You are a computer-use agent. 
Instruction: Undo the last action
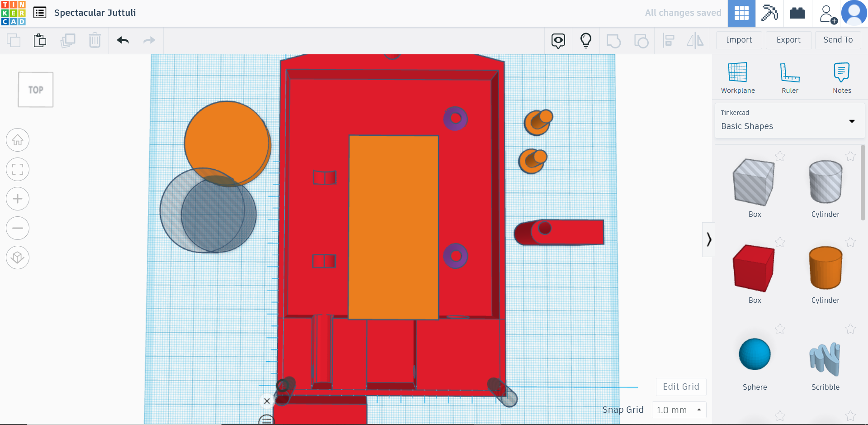[x=122, y=40]
